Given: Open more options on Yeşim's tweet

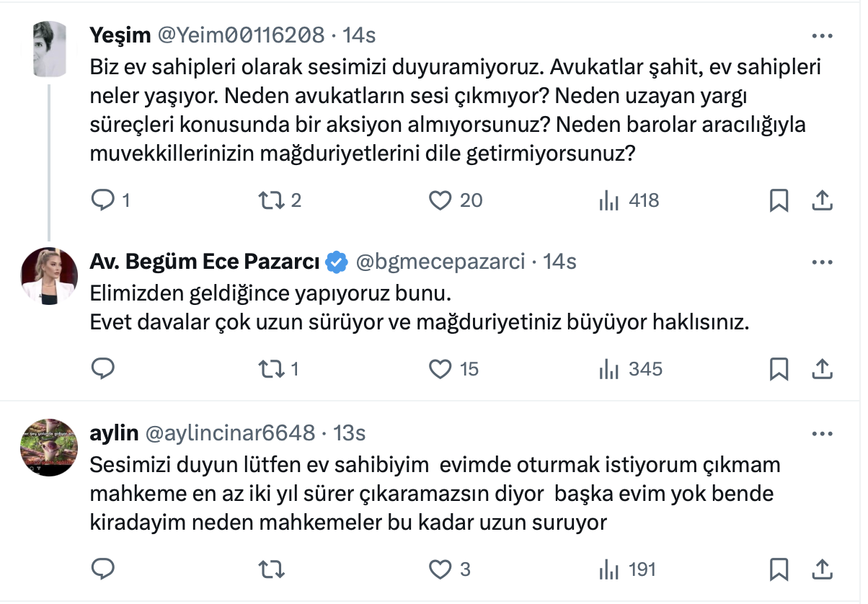Looking at the screenshot, I should pos(822,35).
